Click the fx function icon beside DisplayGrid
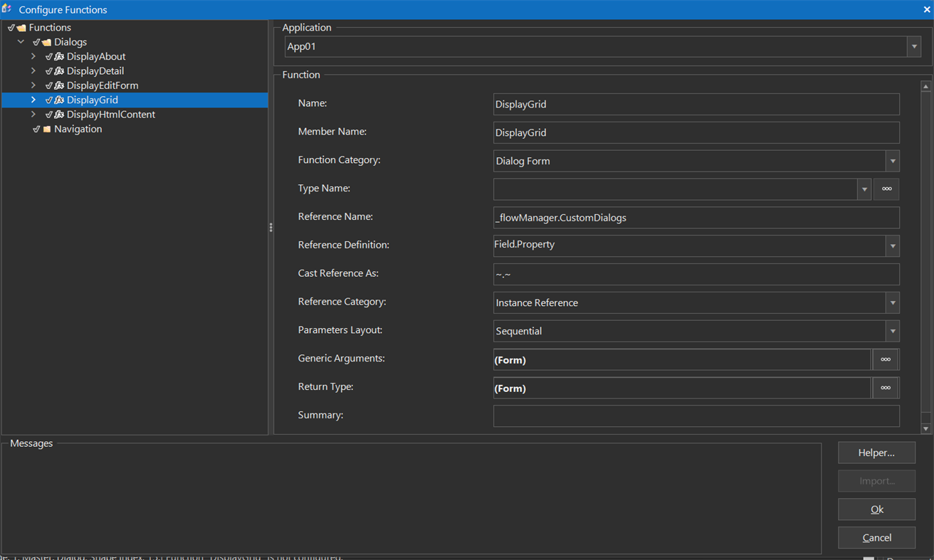Viewport: 934px width, 560px height. pyautogui.click(x=59, y=100)
